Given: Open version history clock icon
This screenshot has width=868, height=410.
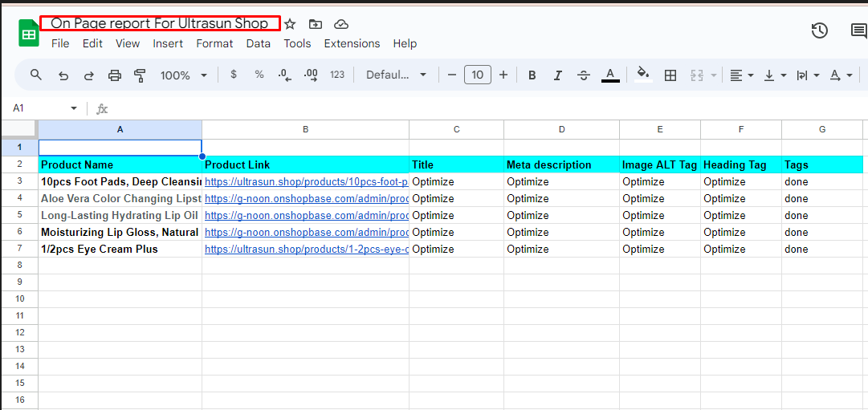Looking at the screenshot, I should click(819, 30).
